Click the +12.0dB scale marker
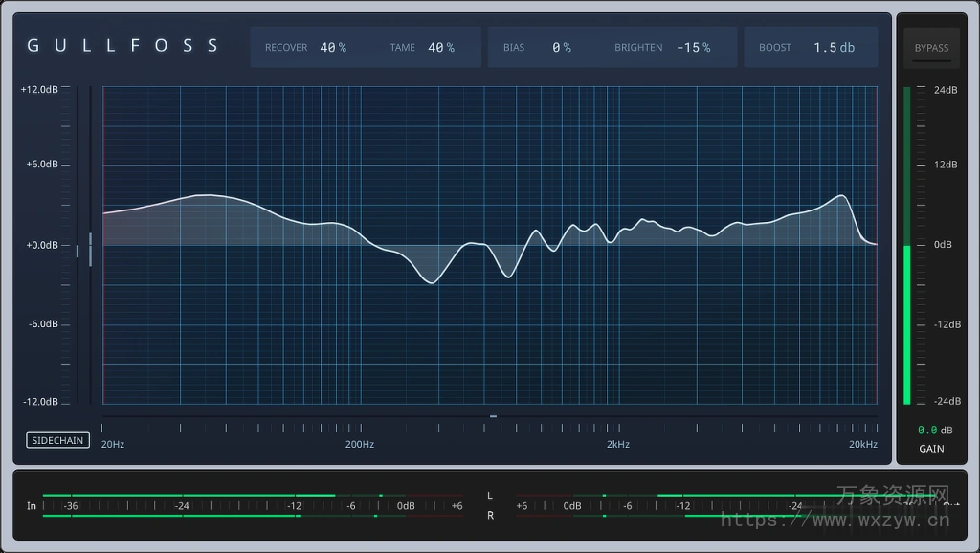980x553 pixels. [38, 89]
